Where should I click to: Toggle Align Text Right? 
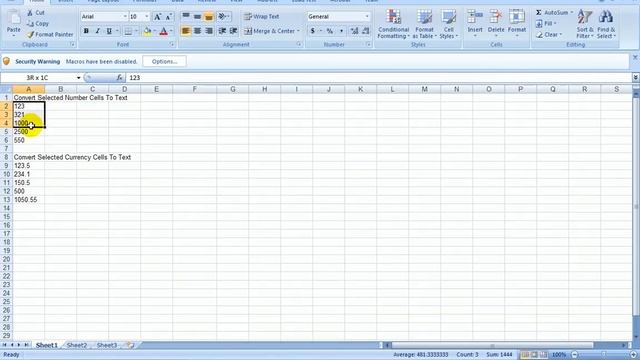tap(209, 31)
